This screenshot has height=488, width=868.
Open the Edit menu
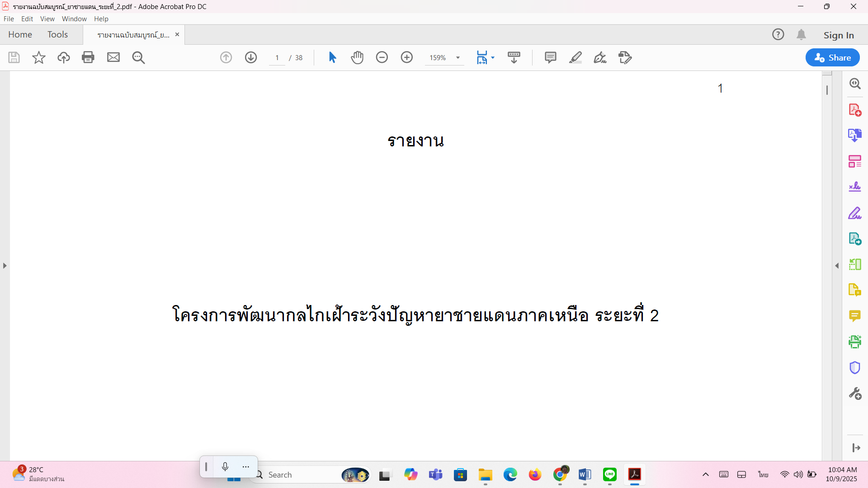pyautogui.click(x=27, y=19)
